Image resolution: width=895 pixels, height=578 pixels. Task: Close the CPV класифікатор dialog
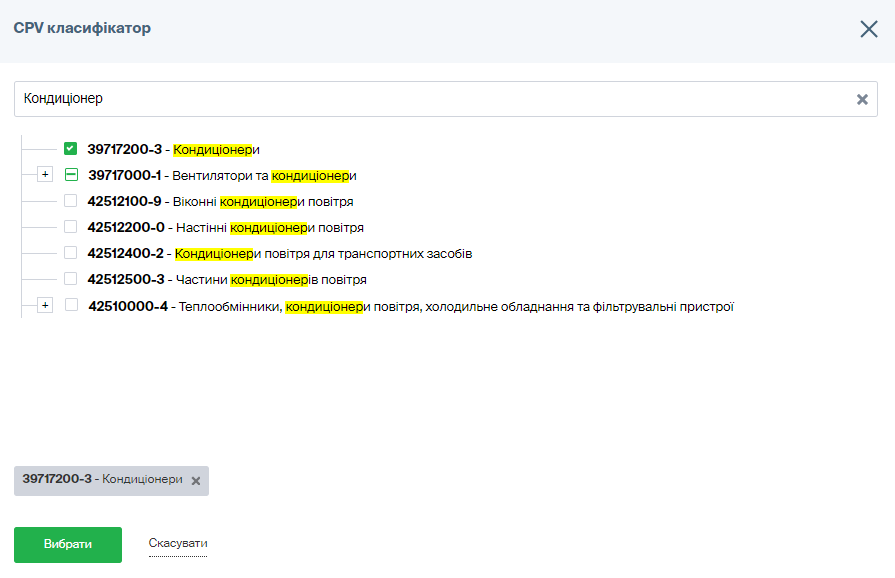[x=868, y=29]
